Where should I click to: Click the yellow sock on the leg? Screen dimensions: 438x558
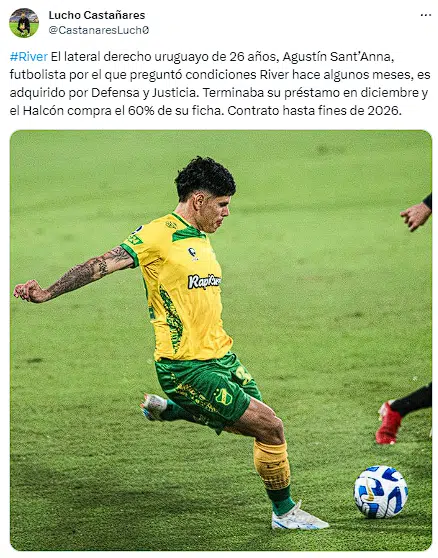271,465
